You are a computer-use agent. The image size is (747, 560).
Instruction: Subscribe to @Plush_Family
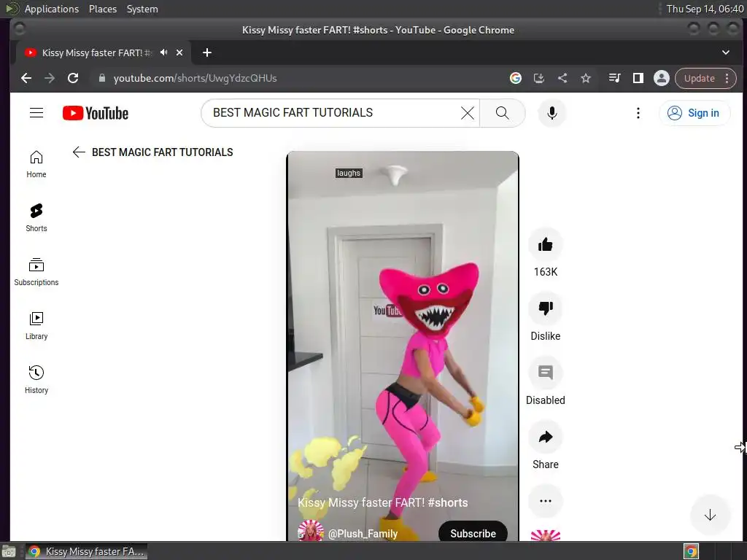(x=473, y=533)
